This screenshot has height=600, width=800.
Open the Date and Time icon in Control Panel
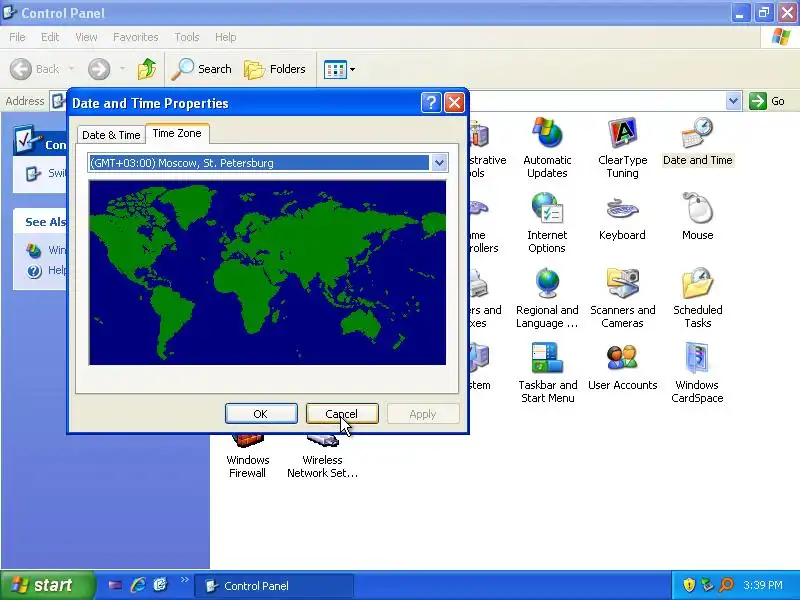[x=697, y=142]
